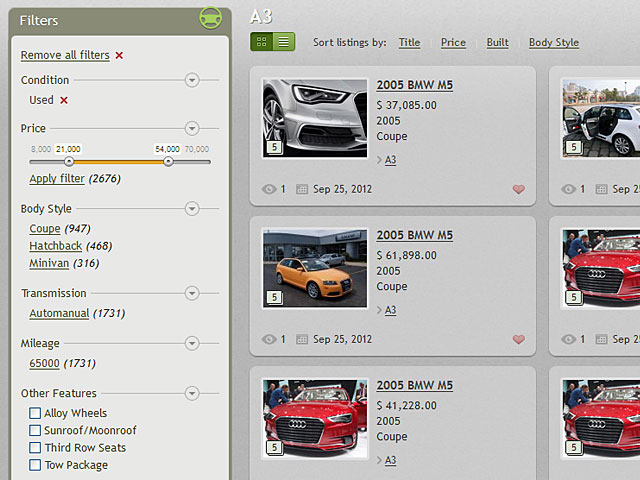640x480 pixels.
Task: Sort listings by Price
Action: [x=453, y=43]
